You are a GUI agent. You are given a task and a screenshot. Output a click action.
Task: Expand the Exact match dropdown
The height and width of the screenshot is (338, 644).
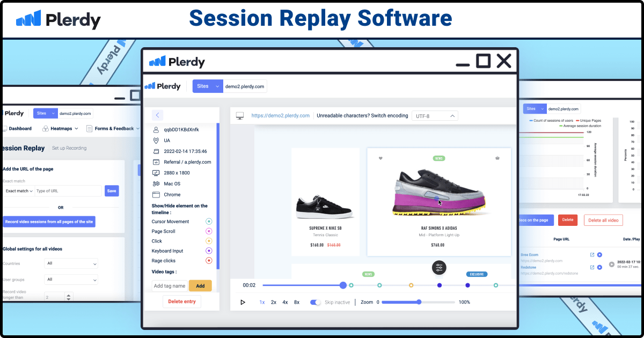[x=19, y=190]
